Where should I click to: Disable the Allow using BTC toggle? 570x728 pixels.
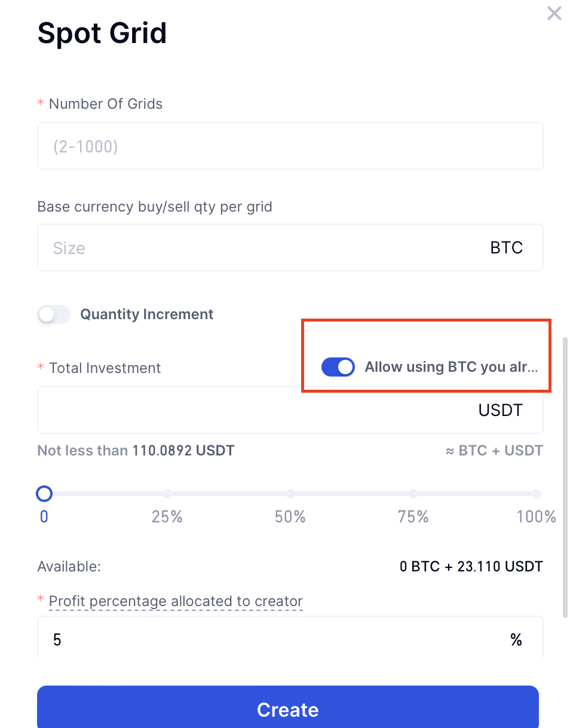click(338, 367)
